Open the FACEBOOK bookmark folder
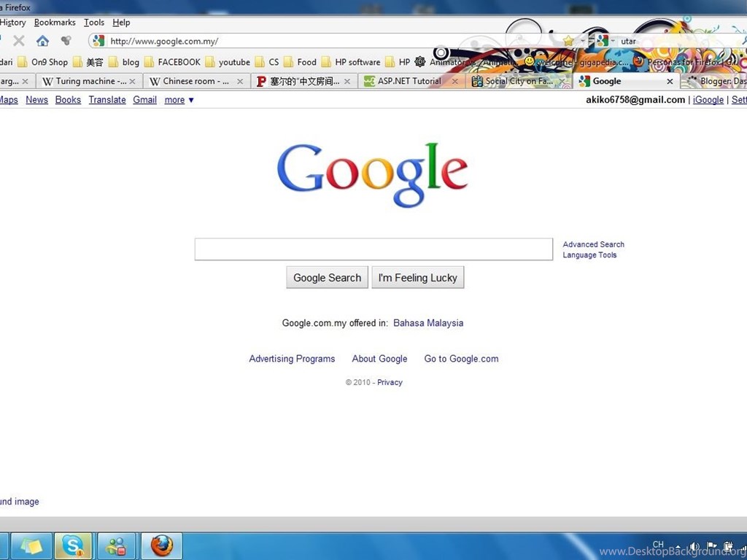This screenshot has height=560, width=747. [x=172, y=62]
